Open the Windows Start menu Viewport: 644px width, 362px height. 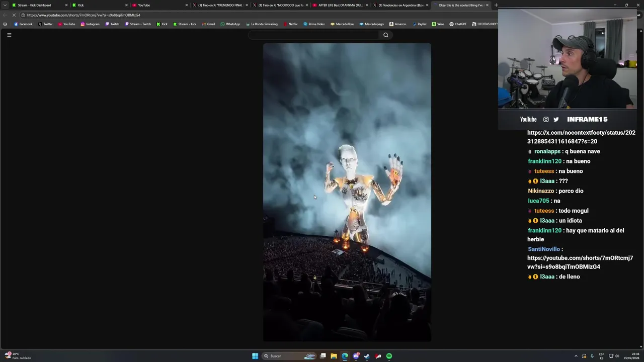255,356
